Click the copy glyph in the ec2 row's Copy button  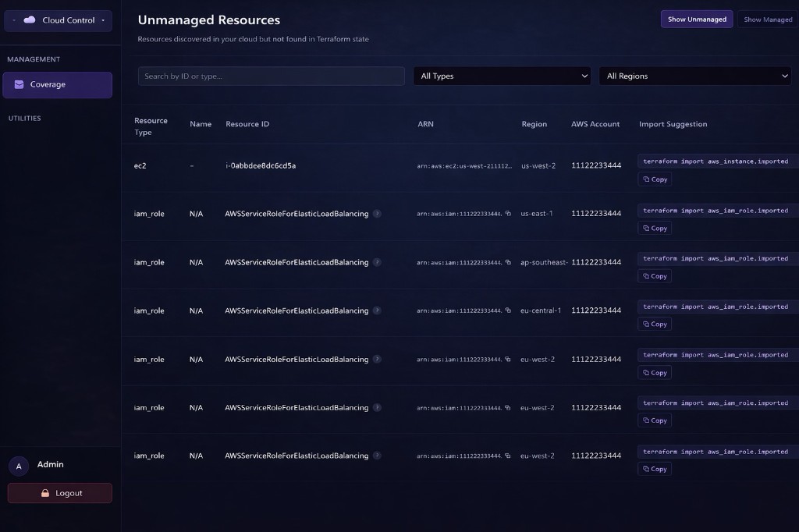pos(646,179)
